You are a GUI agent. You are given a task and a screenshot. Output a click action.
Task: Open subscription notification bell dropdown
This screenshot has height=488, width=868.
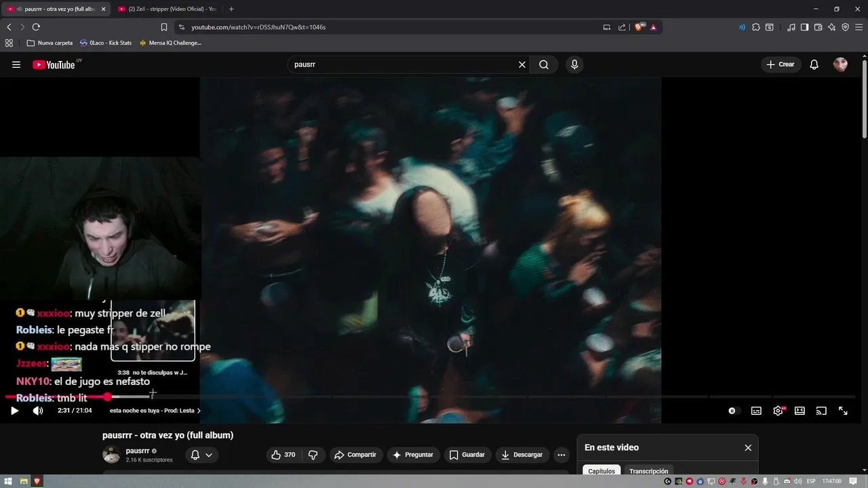pyautogui.click(x=201, y=455)
